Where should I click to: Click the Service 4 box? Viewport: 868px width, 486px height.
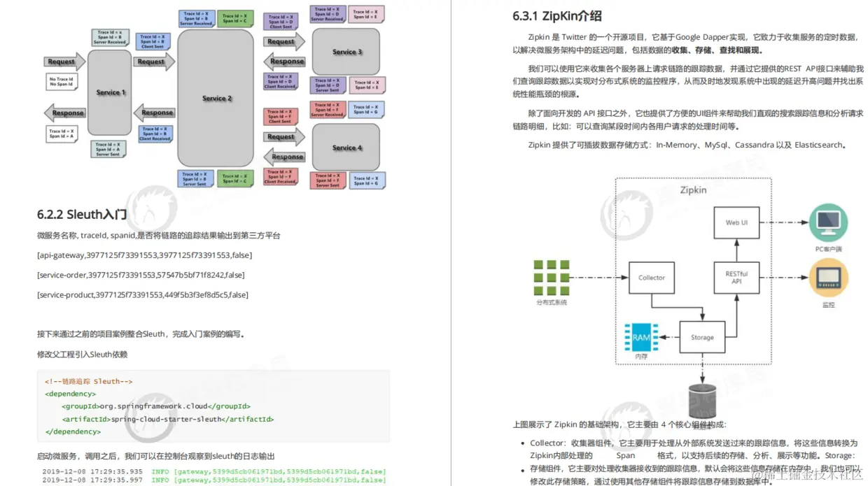click(x=346, y=148)
